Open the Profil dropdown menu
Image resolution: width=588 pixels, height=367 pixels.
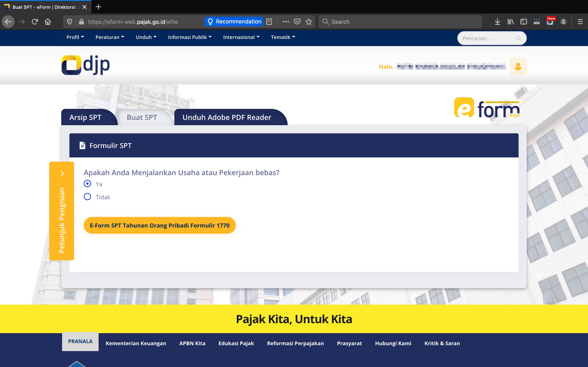pos(75,37)
